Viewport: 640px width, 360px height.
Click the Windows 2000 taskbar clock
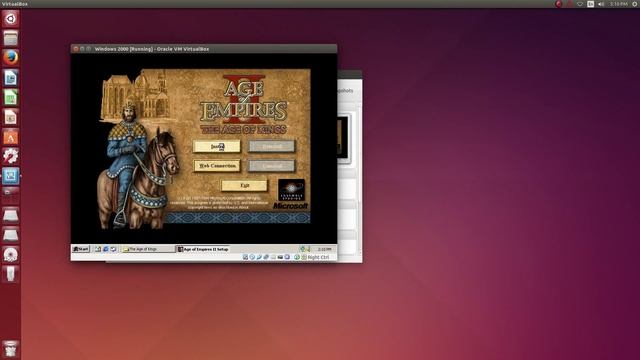324,249
